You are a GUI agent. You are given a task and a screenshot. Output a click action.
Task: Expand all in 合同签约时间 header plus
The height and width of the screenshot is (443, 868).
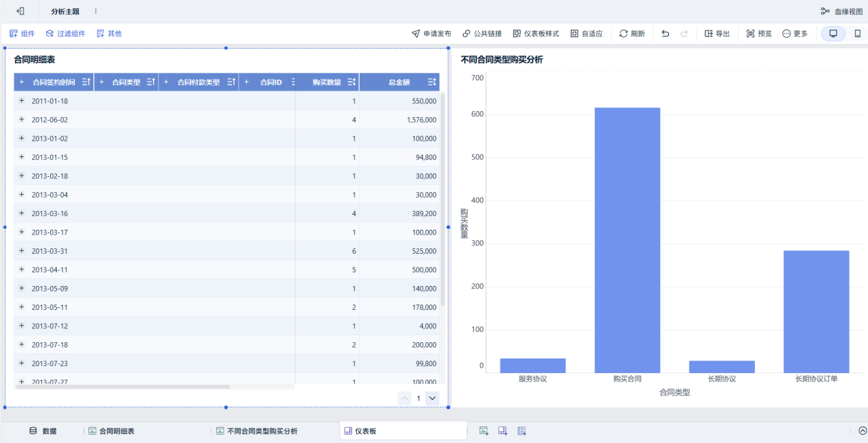click(x=21, y=82)
